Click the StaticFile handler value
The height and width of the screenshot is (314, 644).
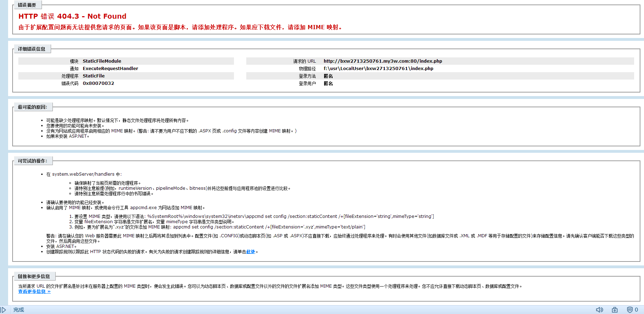tap(94, 76)
